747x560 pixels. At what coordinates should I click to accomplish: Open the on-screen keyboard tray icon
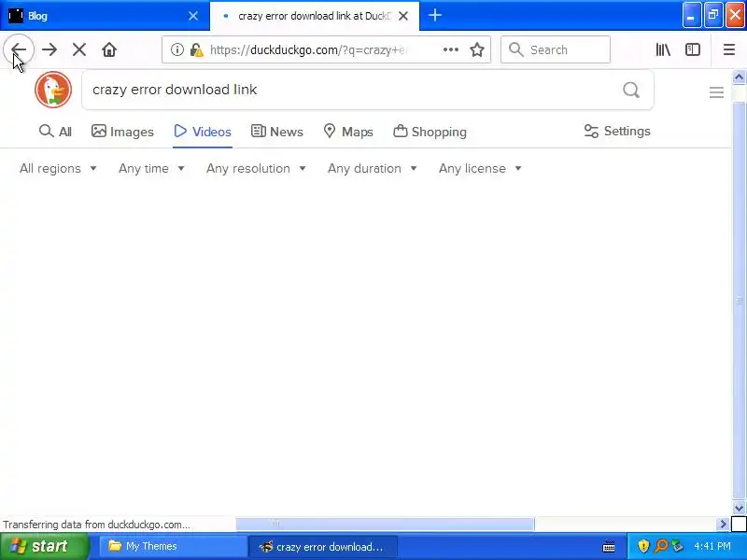tap(609, 546)
